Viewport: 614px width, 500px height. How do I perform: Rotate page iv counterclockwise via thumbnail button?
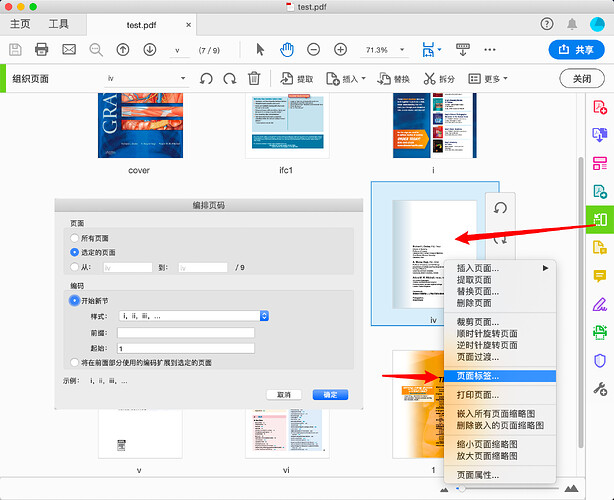(500, 208)
